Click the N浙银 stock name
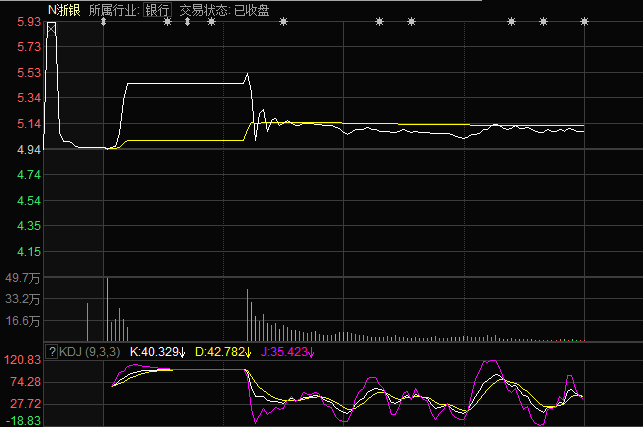Image resolution: width=643 pixels, height=427 pixels. pos(64,10)
